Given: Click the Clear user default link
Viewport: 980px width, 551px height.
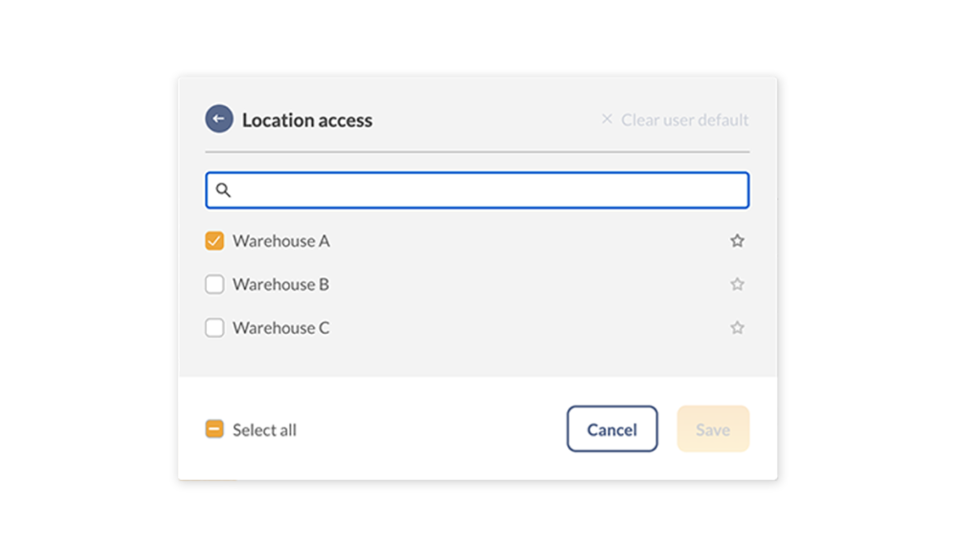Looking at the screenshot, I should point(684,120).
